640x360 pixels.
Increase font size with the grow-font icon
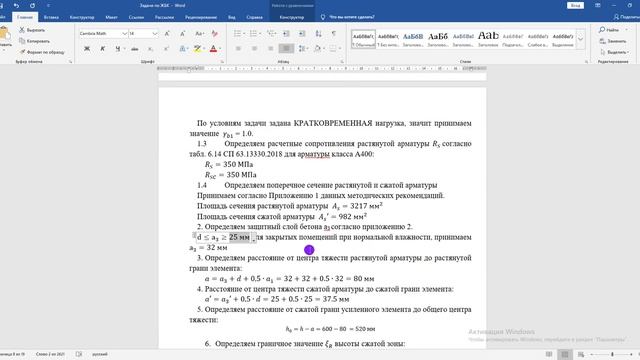[167, 33]
